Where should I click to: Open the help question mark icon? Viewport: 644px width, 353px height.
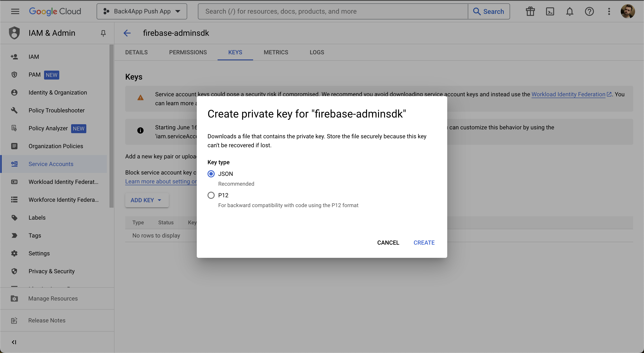pyautogui.click(x=589, y=11)
